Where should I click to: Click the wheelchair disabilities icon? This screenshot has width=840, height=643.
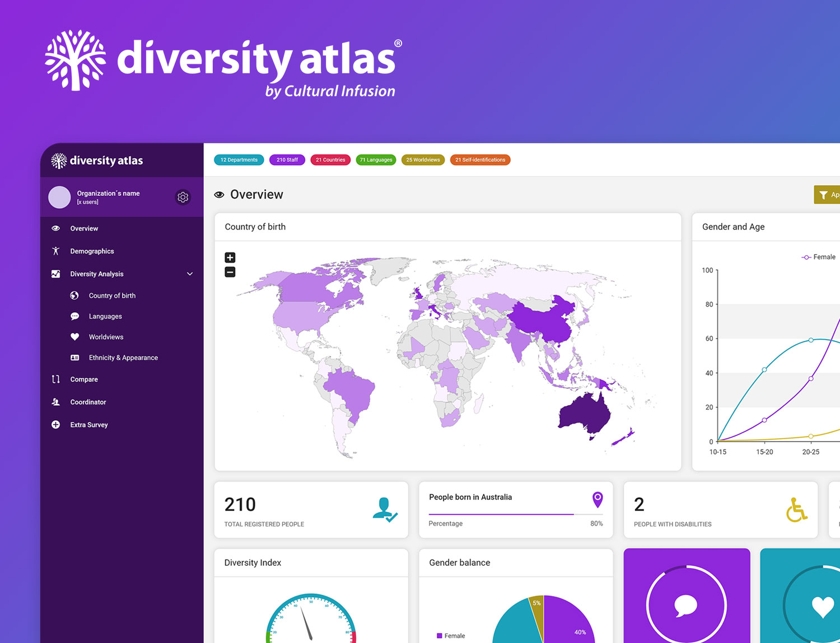coord(796,510)
